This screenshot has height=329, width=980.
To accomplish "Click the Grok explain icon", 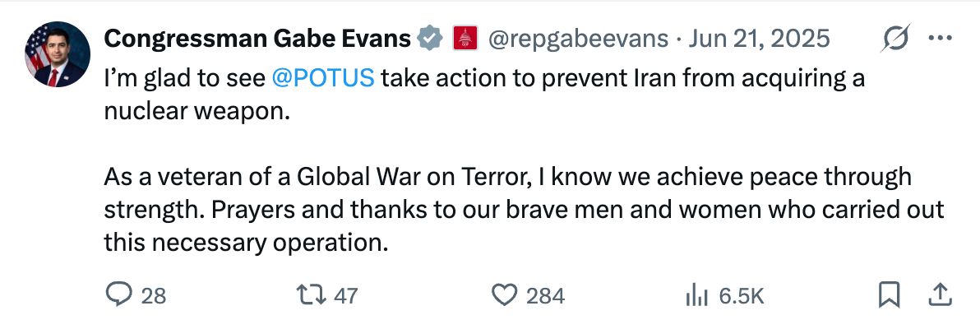I will click(895, 39).
